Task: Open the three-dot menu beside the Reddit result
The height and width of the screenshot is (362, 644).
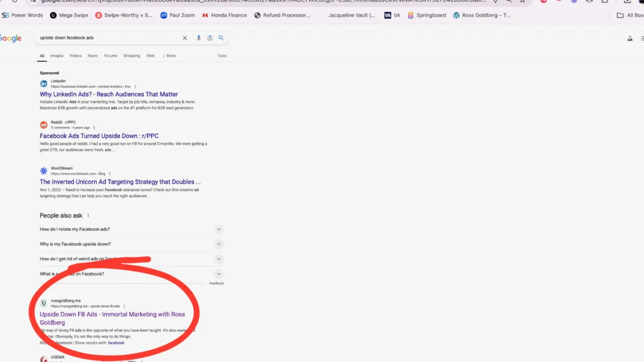Action: point(94,128)
